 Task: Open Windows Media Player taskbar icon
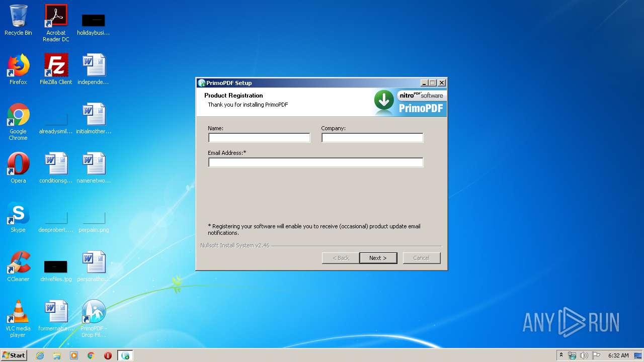[x=74, y=355]
